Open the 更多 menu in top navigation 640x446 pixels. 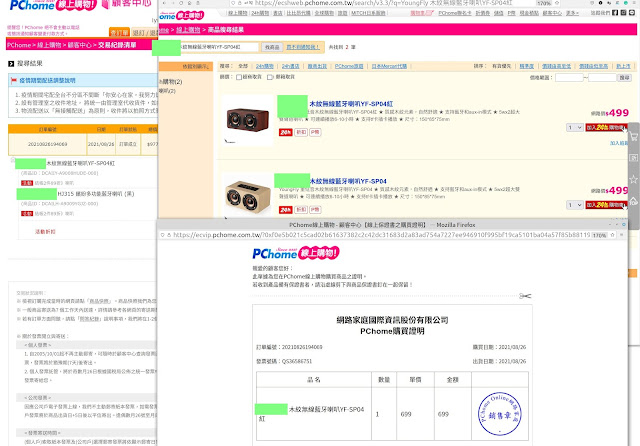point(572,13)
